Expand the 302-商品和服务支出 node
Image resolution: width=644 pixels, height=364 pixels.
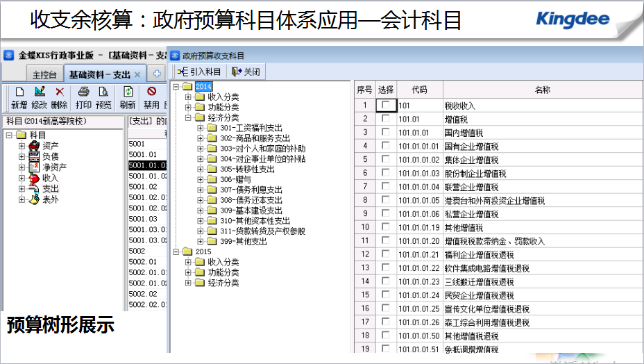click(x=200, y=138)
